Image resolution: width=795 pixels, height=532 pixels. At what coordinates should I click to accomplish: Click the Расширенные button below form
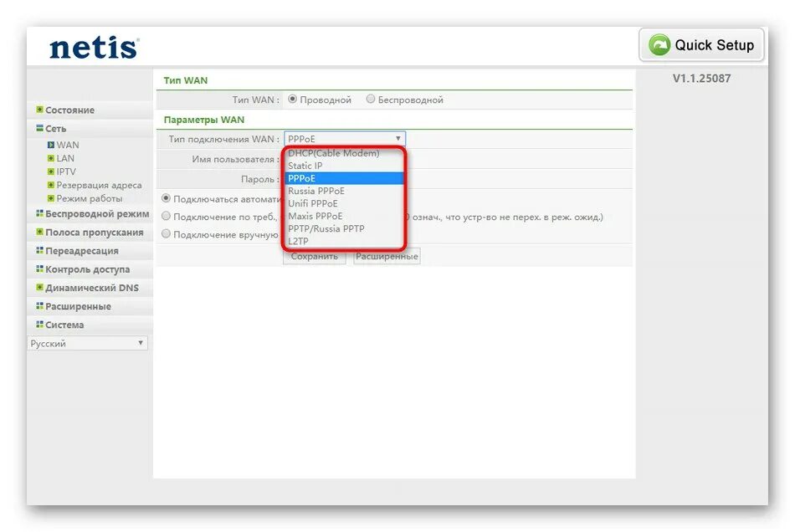(387, 256)
